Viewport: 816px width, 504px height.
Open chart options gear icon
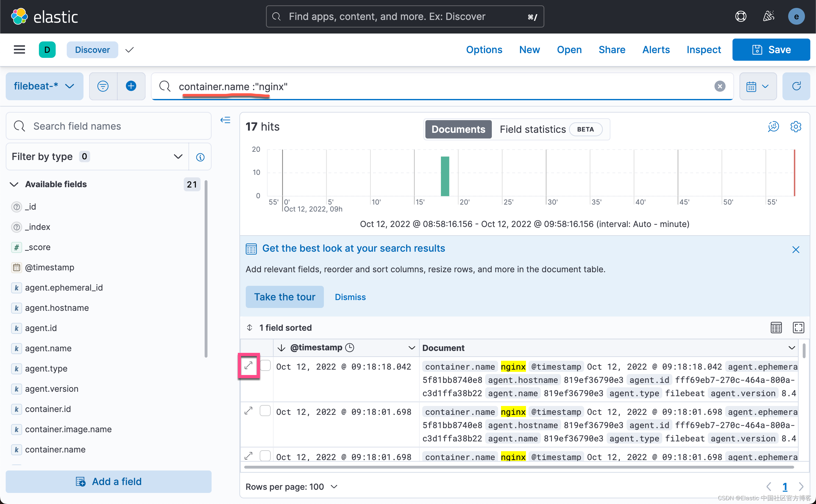tap(796, 127)
